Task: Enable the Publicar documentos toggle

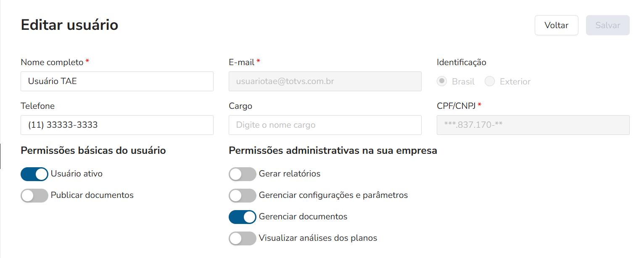Action: click(34, 195)
